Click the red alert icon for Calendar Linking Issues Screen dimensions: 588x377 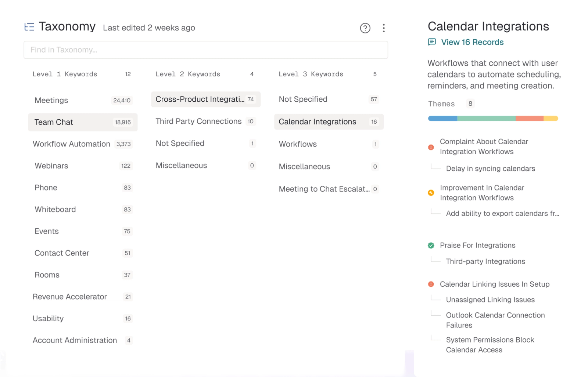coord(431,284)
